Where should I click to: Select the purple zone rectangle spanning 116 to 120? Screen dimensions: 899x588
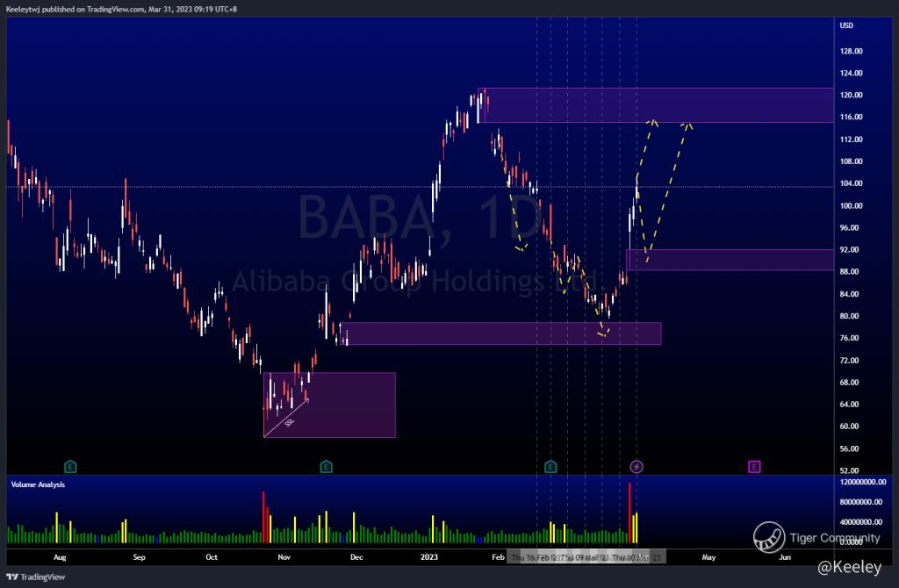pos(656,105)
